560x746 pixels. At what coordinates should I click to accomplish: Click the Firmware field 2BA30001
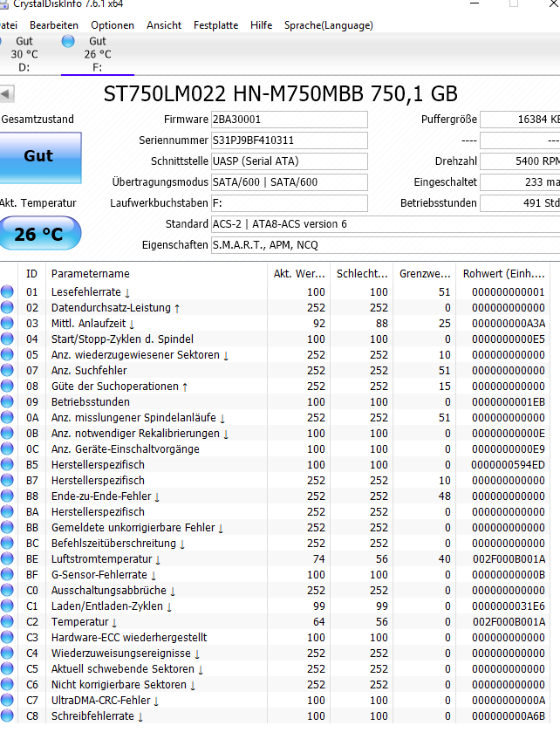pos(290,120)
